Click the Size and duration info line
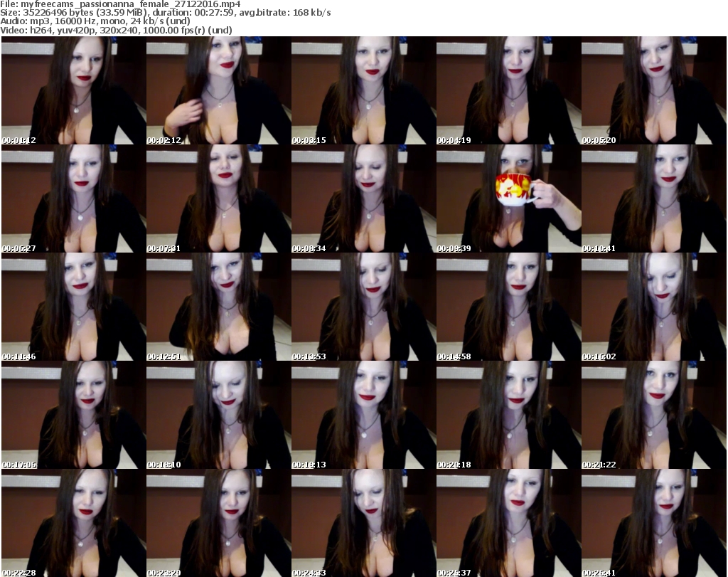Screen dimensions: 728x577 coord(166,13)
